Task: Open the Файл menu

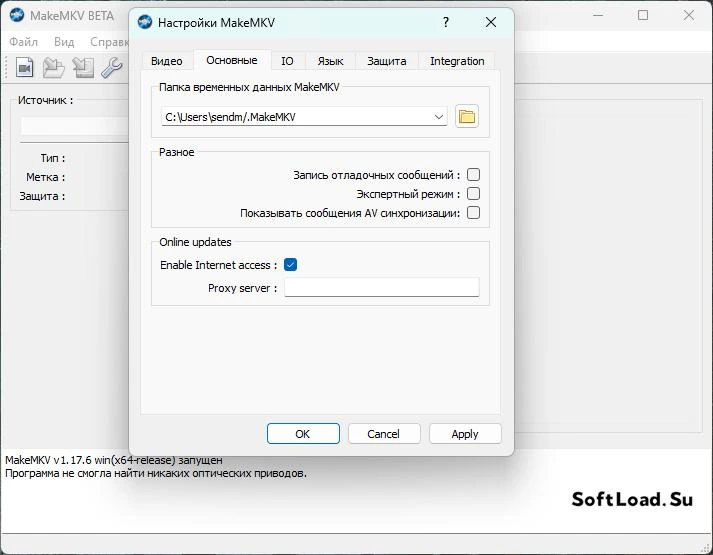Action: click(x=24, y=42)
